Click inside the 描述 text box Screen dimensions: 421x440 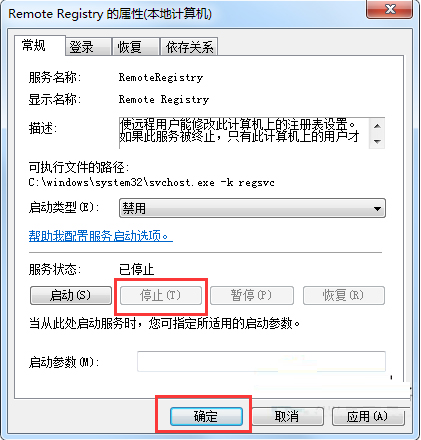coord(244,133)
